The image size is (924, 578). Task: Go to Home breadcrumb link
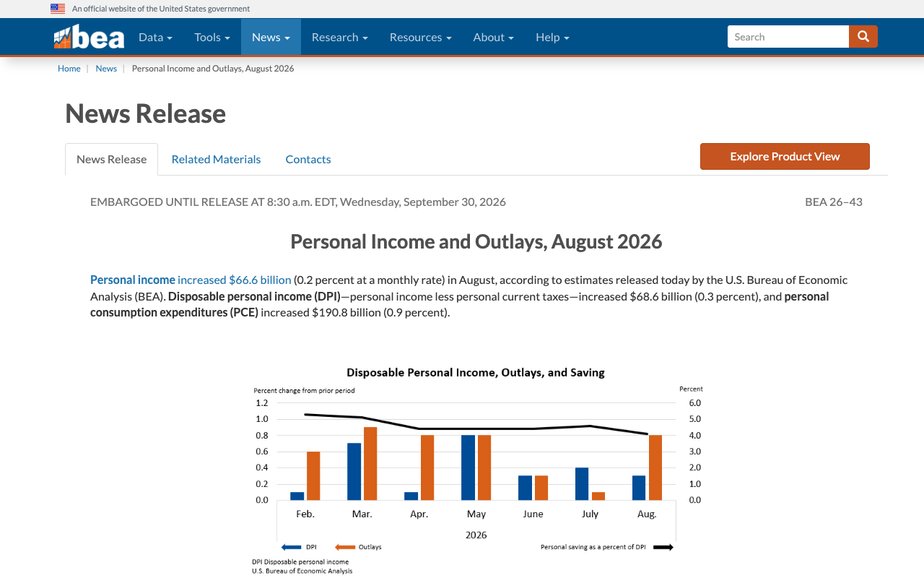pos(69,68)
